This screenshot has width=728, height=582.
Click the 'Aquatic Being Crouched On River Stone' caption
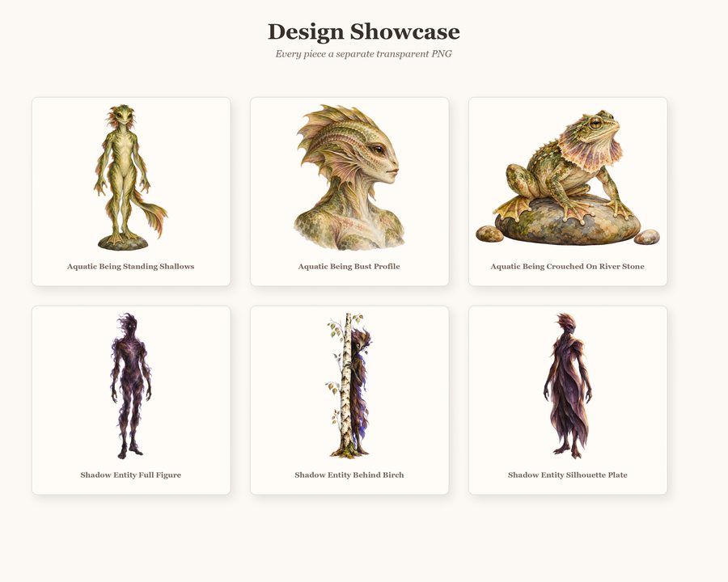pyautogui.click(x=567, y=267)
